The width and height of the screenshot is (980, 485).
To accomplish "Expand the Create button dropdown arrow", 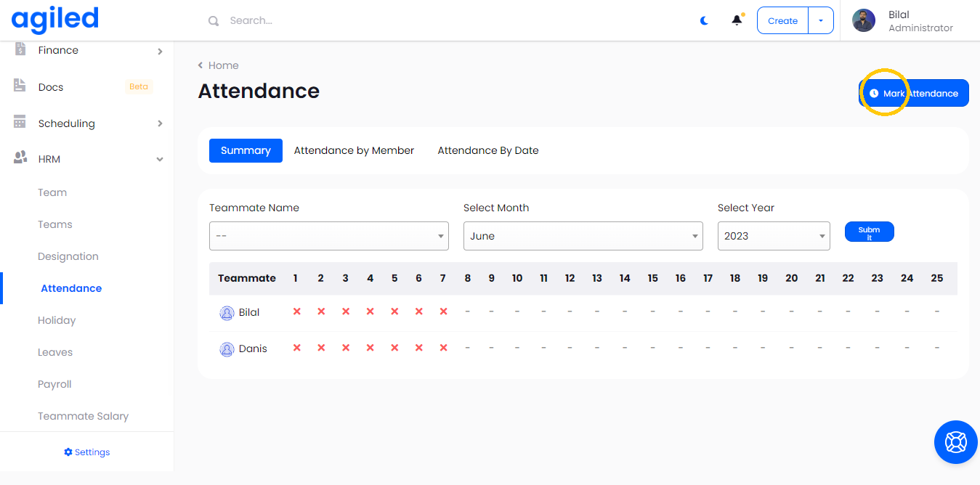I will [x=821, y=21].
